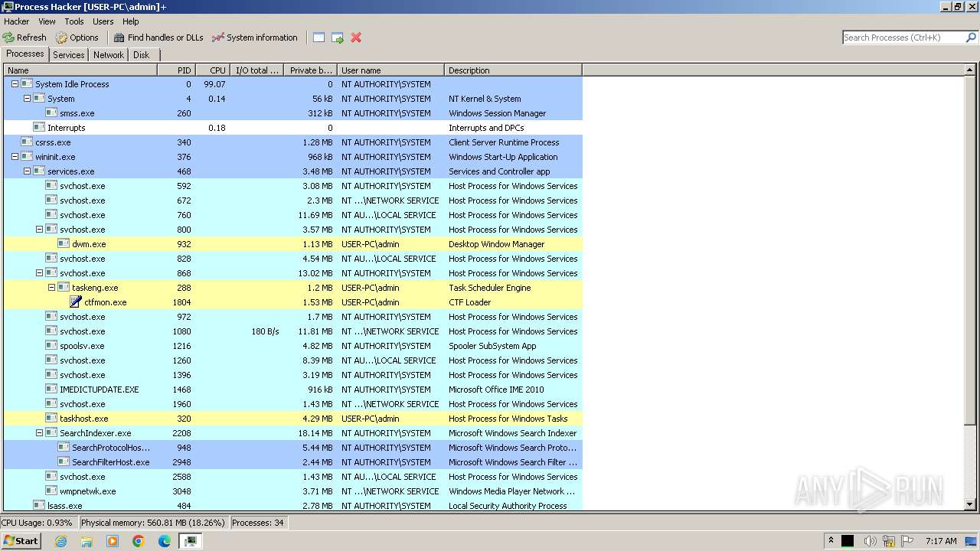Select the SearchFilterHost.exe process row
980x551 pixels.
pos(293,462)
